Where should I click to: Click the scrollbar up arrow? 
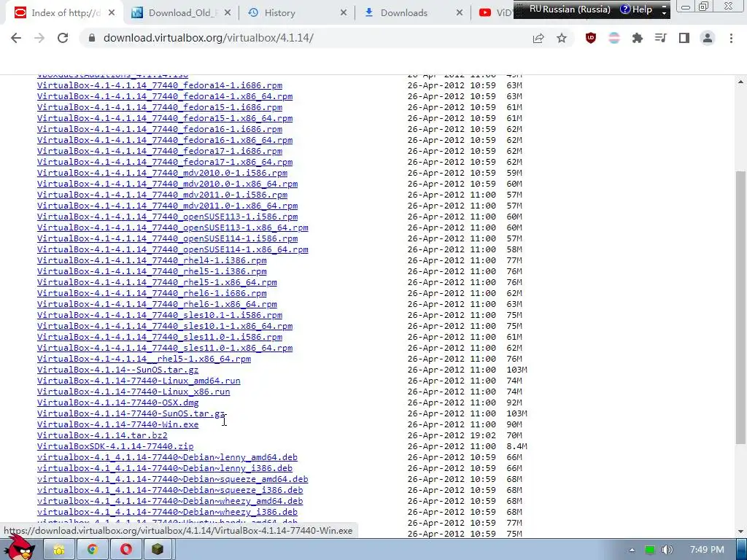pyautogui.click(x=741, y=82)
